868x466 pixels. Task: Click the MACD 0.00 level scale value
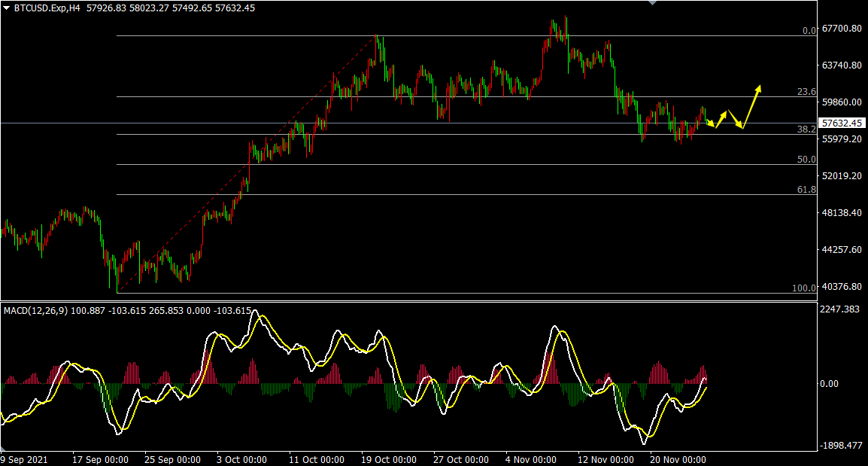(829, 384)
